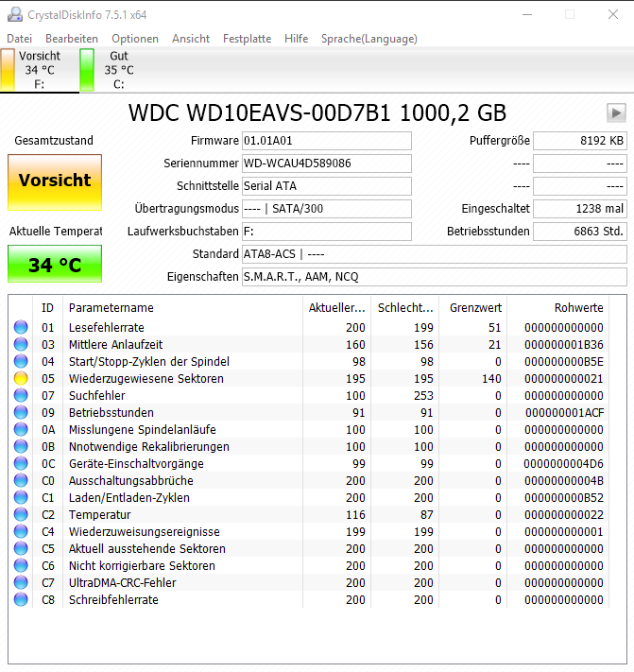634x672 pixels.
Task: Click the Grenzwert value 140
Action: pos(491,379)
